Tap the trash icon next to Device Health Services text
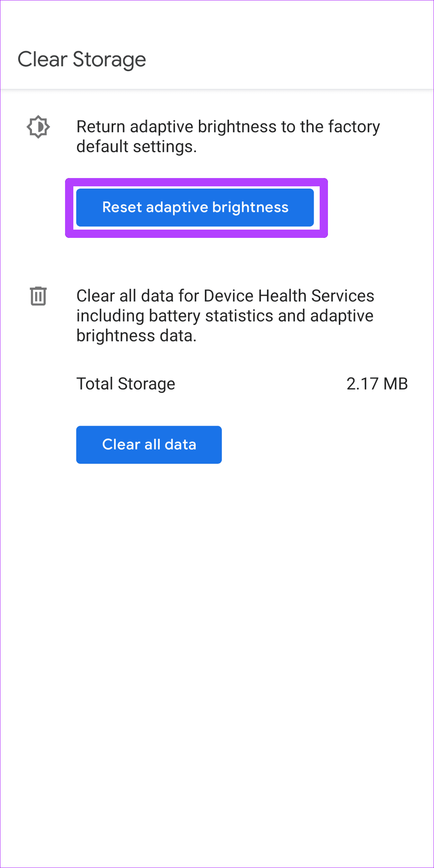Screen dimensions: 434x868 point(38,297)
